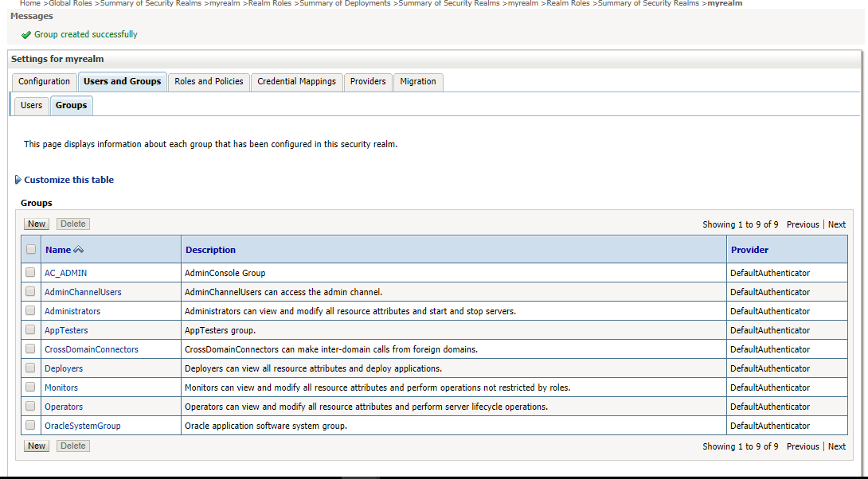
Task: Click DefaultAuthenticator in the AC_ADMIN row
Action: (x=770, y=273)
